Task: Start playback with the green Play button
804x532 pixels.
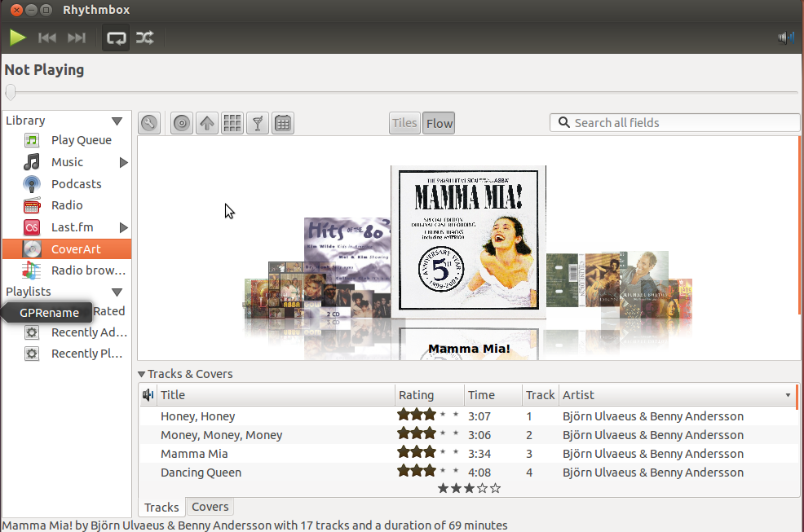Action: pyautogui.click(x=17, y=37)
